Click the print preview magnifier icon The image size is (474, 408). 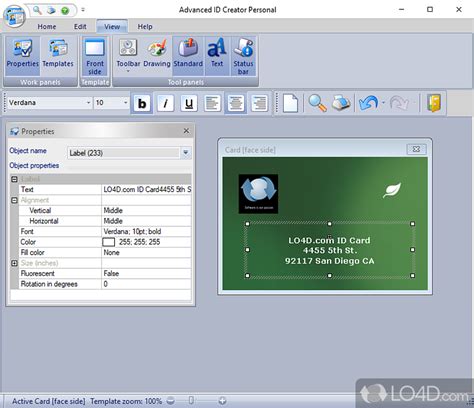[317, 103]
